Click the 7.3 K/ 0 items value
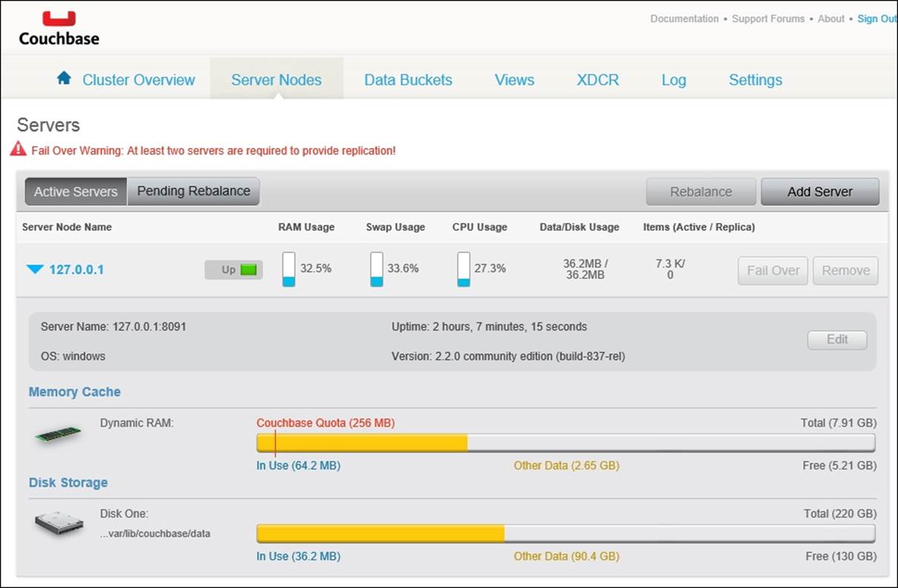 click(671, 269)
